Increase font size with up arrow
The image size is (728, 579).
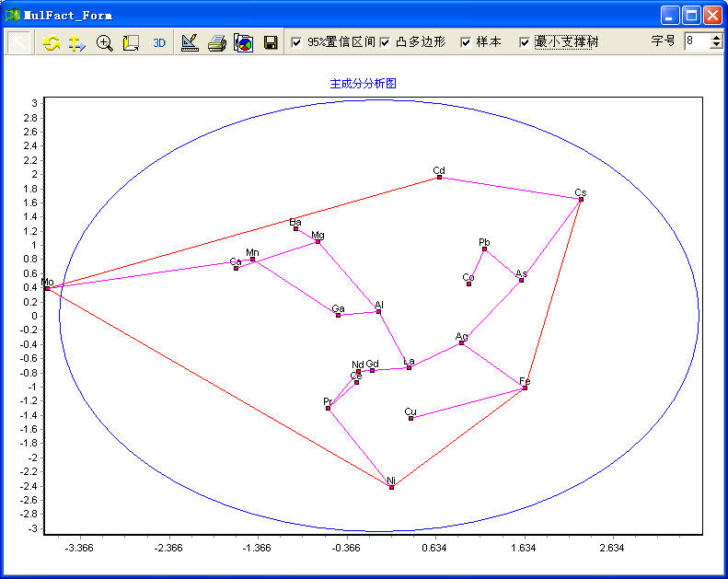(x=716, y=37)
